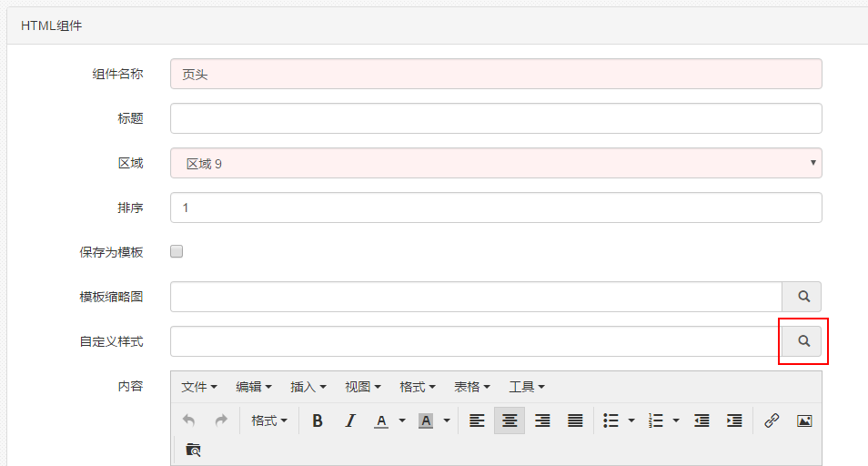The height and width of the screenshot is (466, 868).
Task: Click the redo arrow in editor toolbar
Action: pos(221,420)
